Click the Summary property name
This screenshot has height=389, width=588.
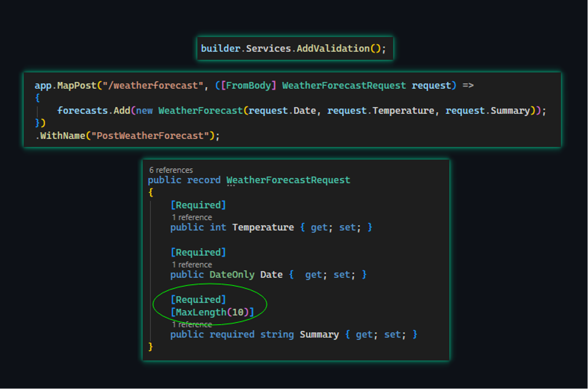click(x=319, y=334)
